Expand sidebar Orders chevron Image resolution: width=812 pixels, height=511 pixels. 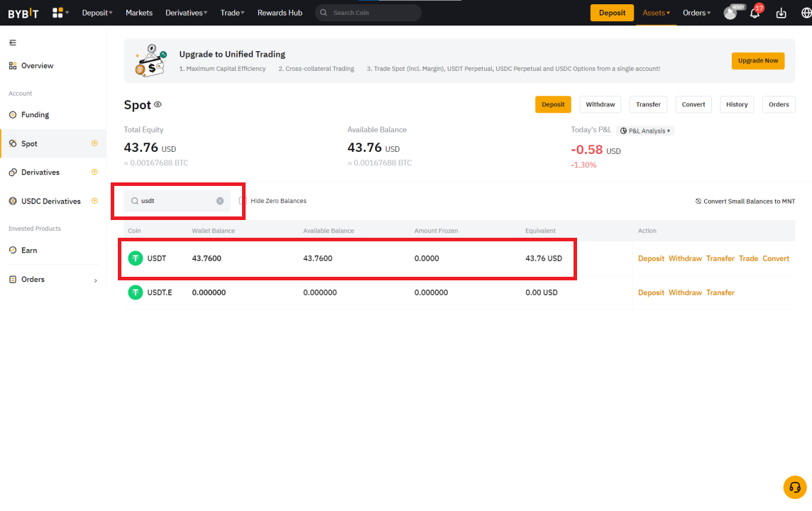(95, 280)
